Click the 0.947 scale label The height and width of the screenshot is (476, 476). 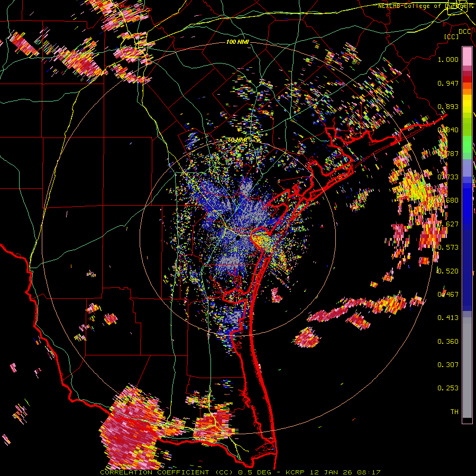click(x=448, y=83)
